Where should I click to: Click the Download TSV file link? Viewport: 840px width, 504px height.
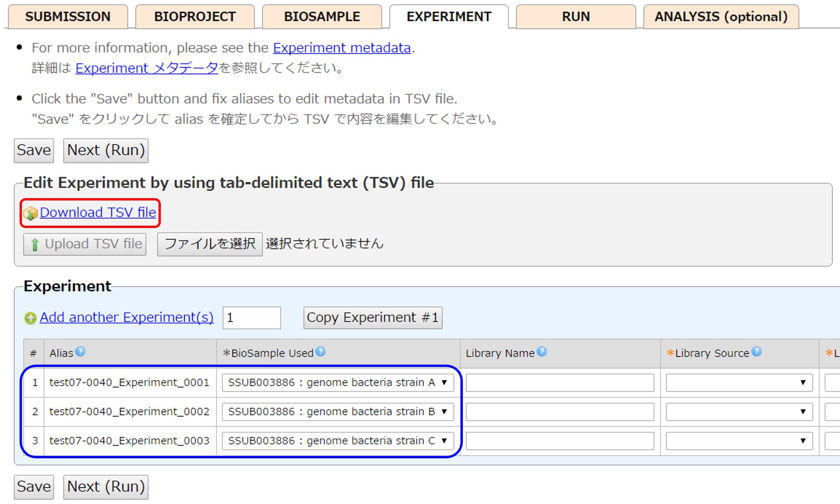point(98,213)
